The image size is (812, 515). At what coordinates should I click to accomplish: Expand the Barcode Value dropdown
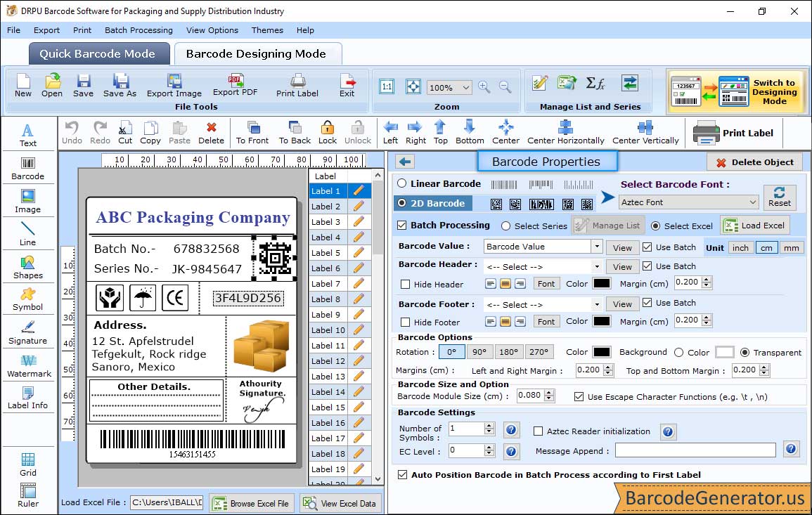click(597, 247)
